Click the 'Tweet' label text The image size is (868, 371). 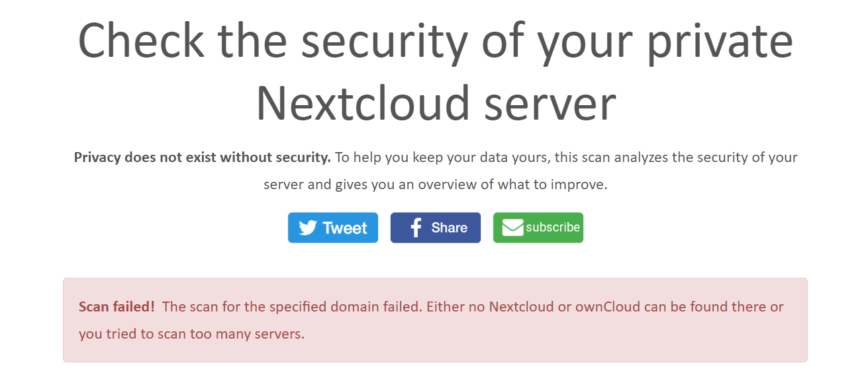345,228
